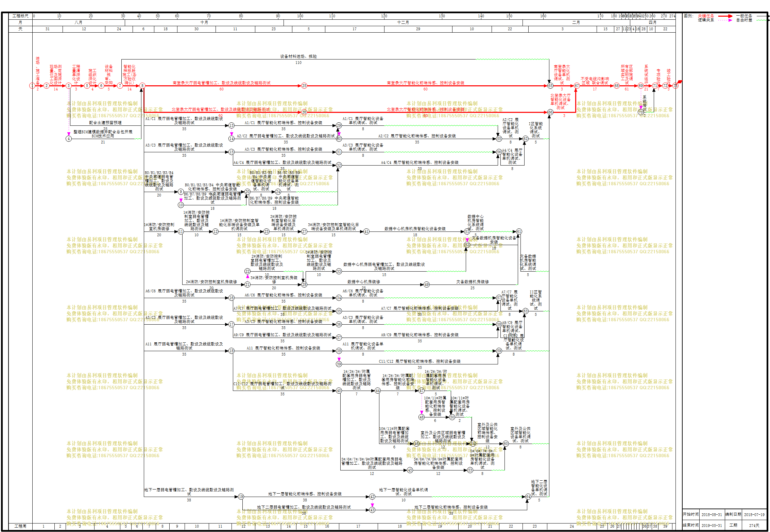
Task: Select node 3 on the critical path
Action: pos(69,86)
